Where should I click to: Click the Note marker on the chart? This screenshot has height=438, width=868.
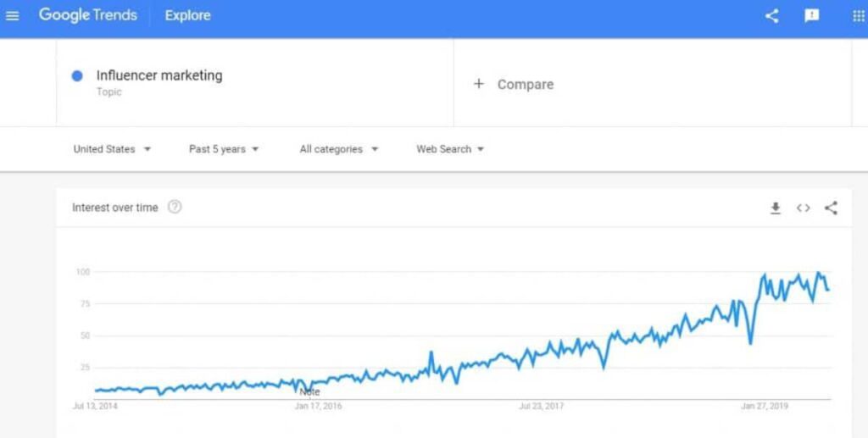(x=309, y=391)
